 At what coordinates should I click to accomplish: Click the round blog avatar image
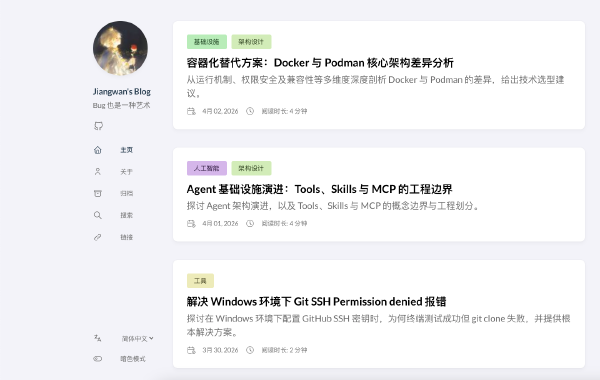coord(120,48)
